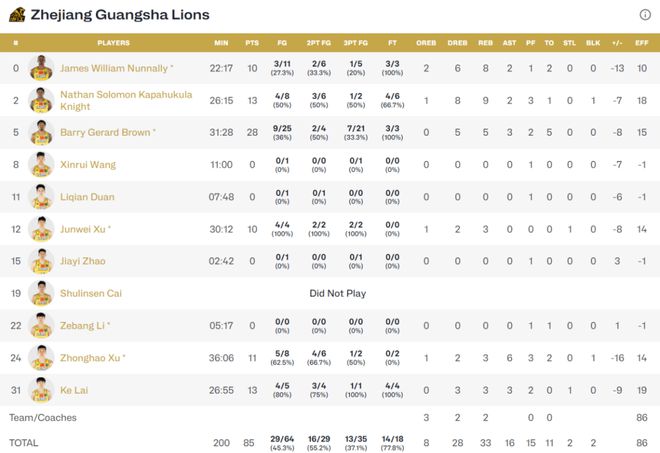
Task: Click Barry Gerard Brown's player avatar
Action: coord(42,132)
